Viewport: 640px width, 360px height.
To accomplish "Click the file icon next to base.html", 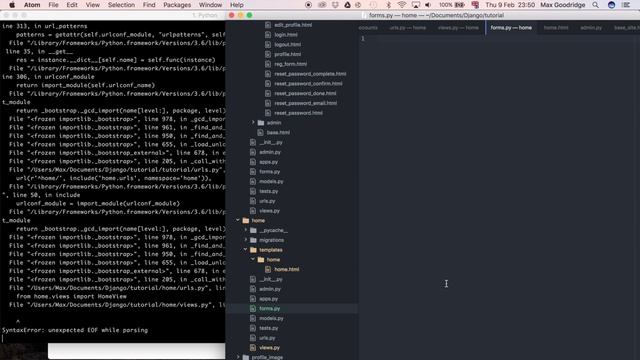I will [260, 133].
